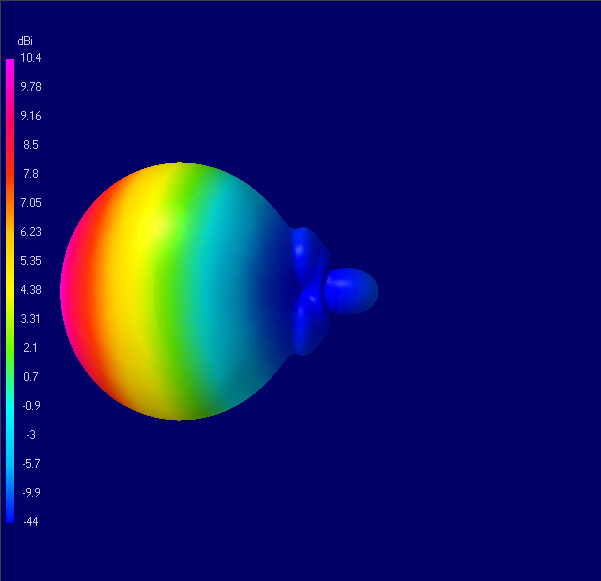Click the 9.16 scale value
This screenshot has height=581, width=601.
(31, 116)
